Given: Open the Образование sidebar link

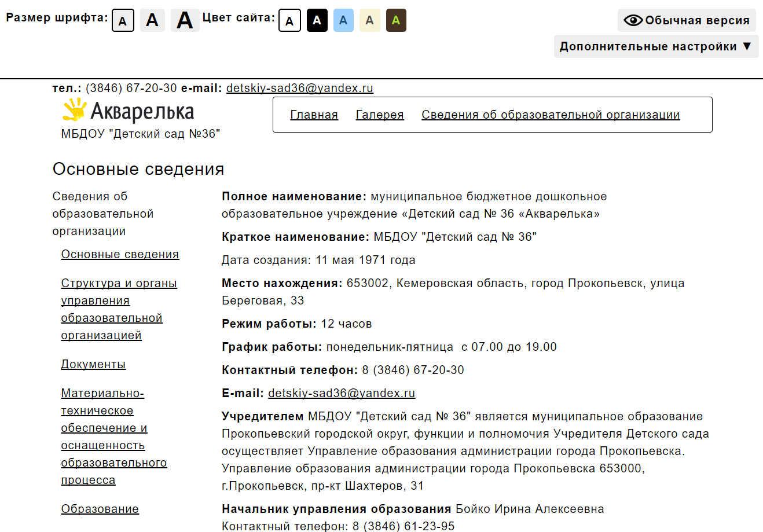Looking at the screenshot, I should (x=100, y=509).
